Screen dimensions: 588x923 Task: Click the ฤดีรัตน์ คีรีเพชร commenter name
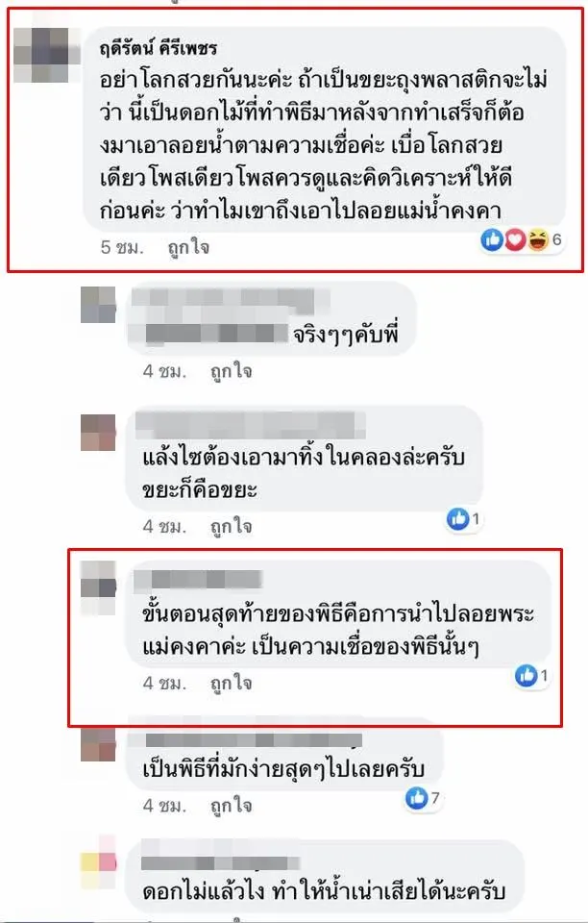click(159, 47)
